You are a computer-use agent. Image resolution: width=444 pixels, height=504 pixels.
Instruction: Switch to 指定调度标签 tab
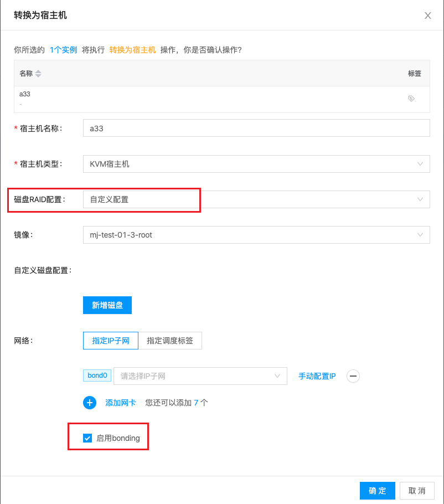point(170,341)
